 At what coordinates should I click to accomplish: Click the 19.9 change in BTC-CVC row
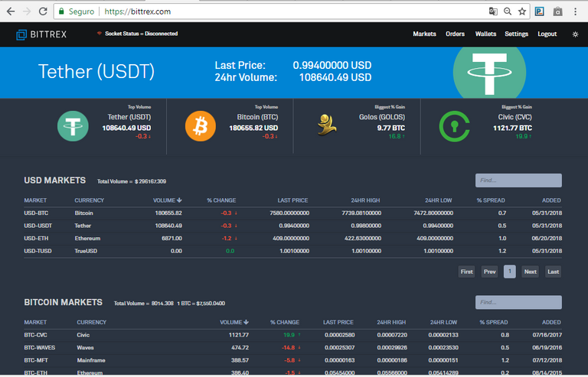point(289,335)
